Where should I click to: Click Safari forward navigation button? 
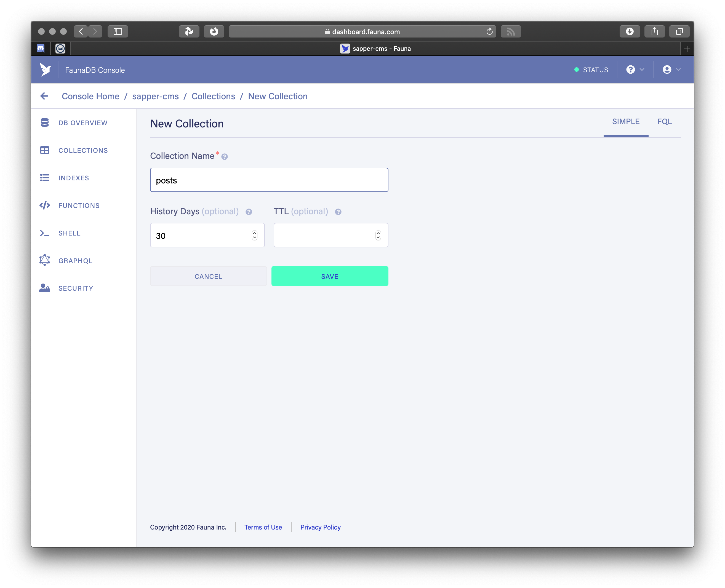click(95, 31)
